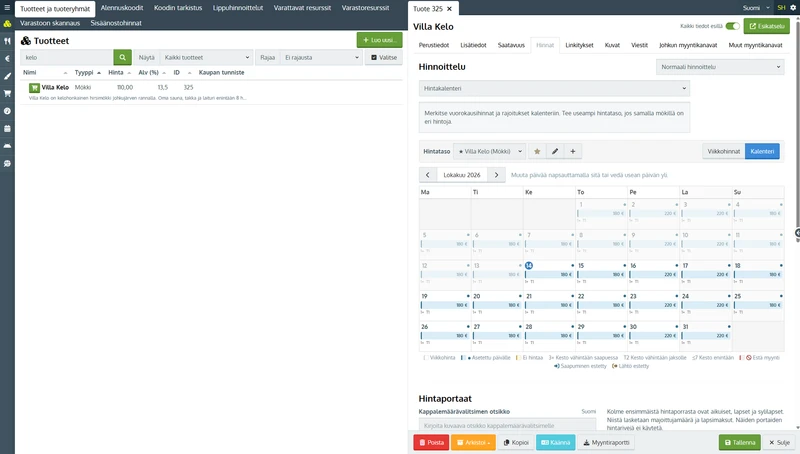Sort products by Tyyppi column

84,72
